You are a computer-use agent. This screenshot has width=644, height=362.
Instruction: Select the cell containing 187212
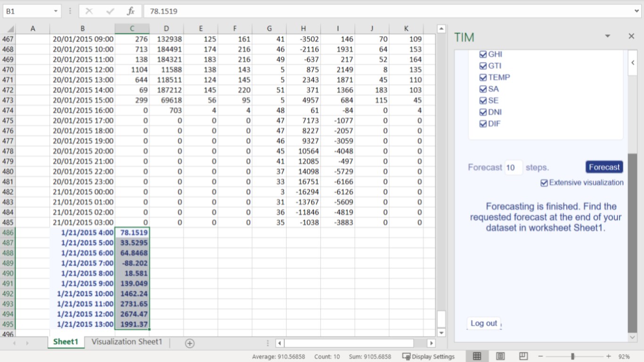pos(166,90)
